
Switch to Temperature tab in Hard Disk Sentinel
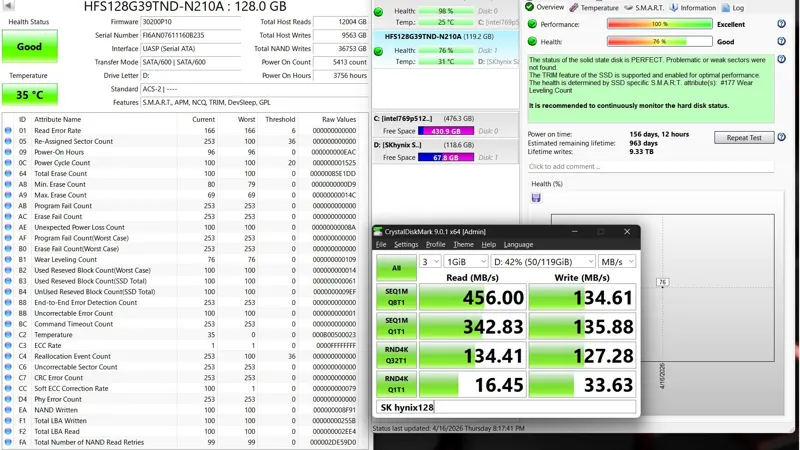pyautogui.click(x=594, y=8)
